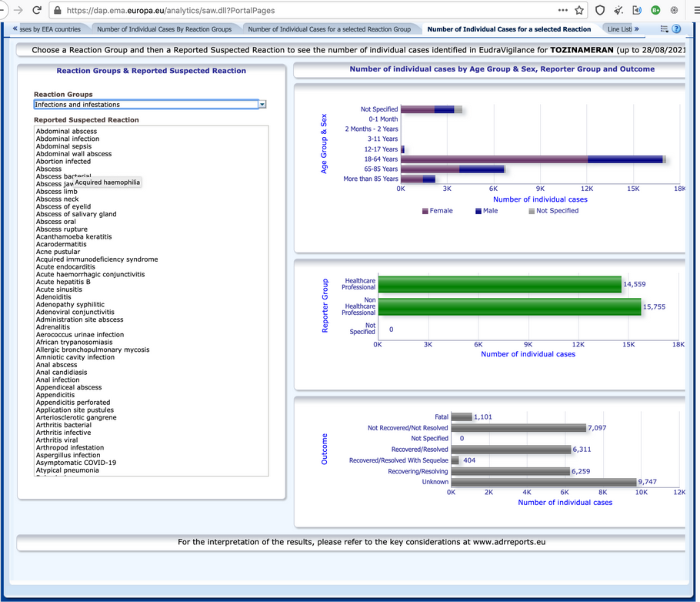Select 'Number of Individual Cases for a selected Reaction' tab

[x=509, y=29]
